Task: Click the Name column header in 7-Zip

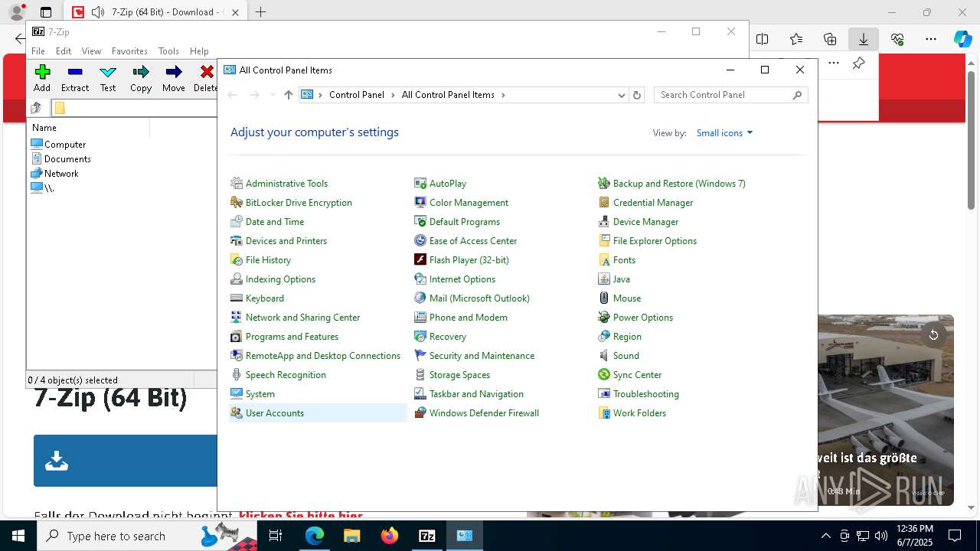Action: (x=89, y=128)
